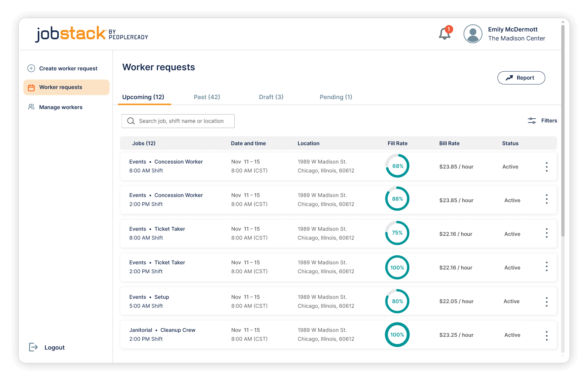
Task: Click the Bill Rate column header
Action: [449, 143]
